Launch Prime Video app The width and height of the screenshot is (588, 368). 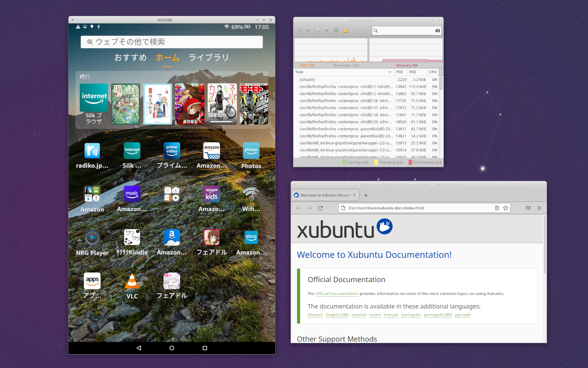(172, 150)
